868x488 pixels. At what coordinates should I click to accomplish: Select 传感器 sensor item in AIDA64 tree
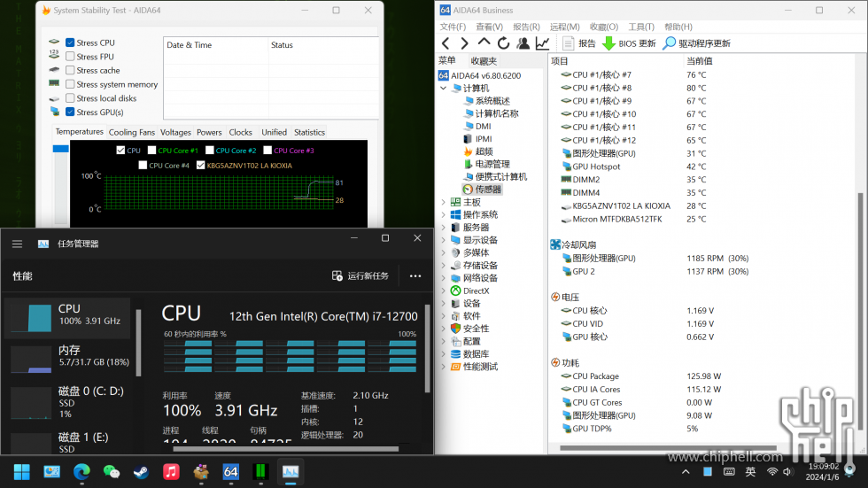tap(482, 190)
